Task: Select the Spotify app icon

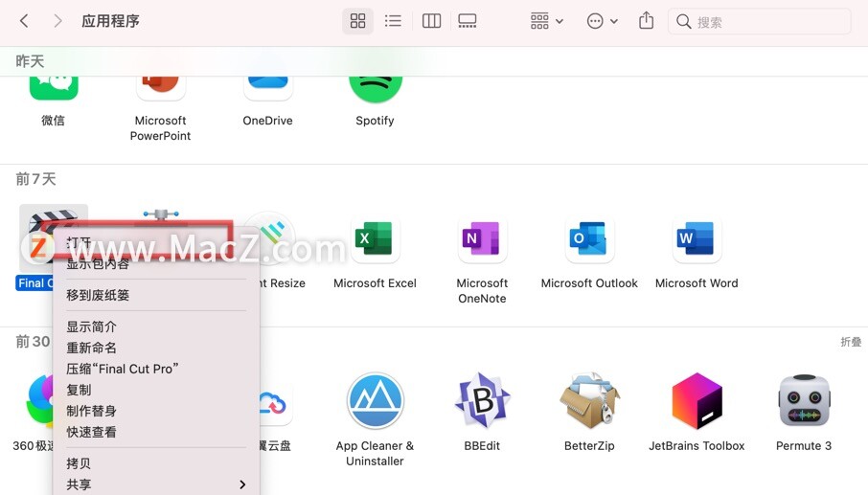Action: [x=376, y=88]
